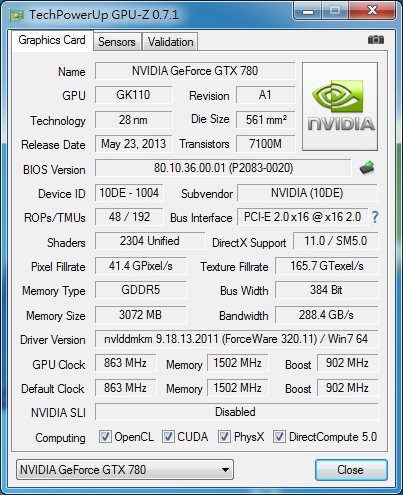The image size is (403, 495).
Task: Click the Bus Interface field PCI-E 2.0 x16
Action: 302,217
